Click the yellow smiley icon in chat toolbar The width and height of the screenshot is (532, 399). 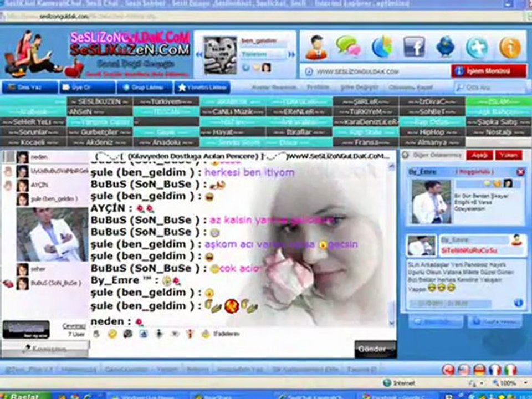112,334
